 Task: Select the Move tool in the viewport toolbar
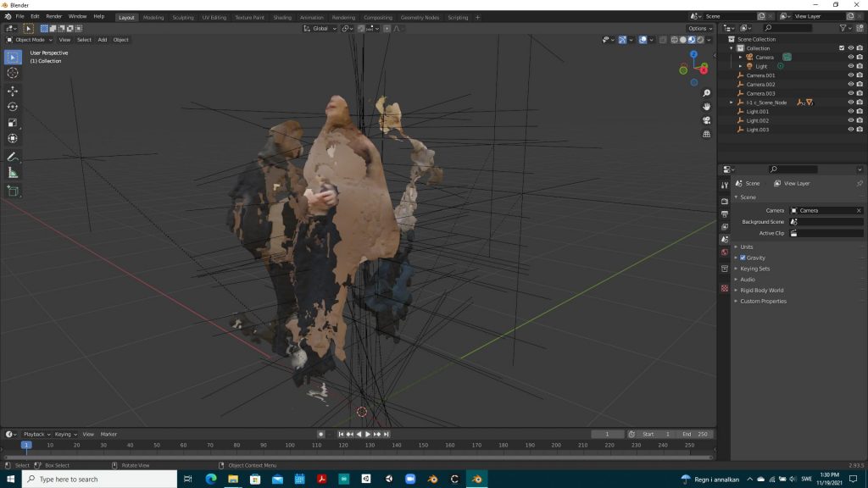coord(13,91)
